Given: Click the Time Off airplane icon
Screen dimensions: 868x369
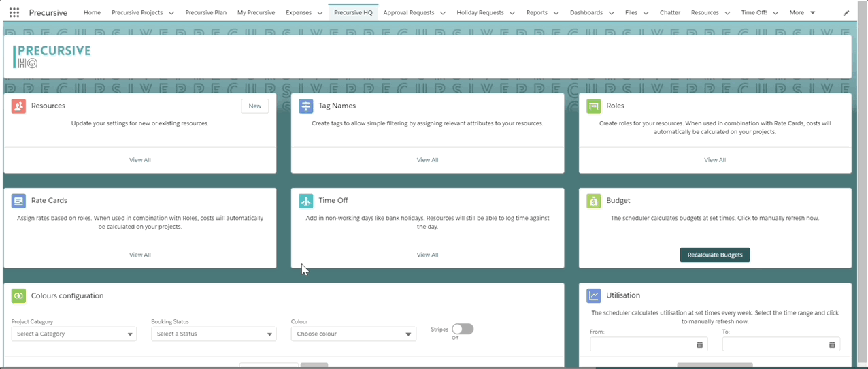Looking at the screenshot, I should 306,201.
